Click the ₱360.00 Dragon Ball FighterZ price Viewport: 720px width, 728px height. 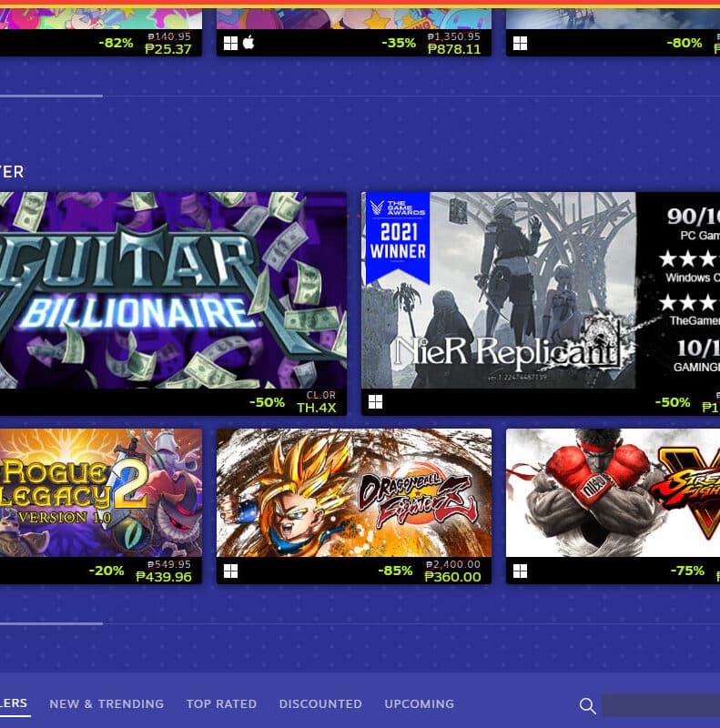(x=453, y=577)
